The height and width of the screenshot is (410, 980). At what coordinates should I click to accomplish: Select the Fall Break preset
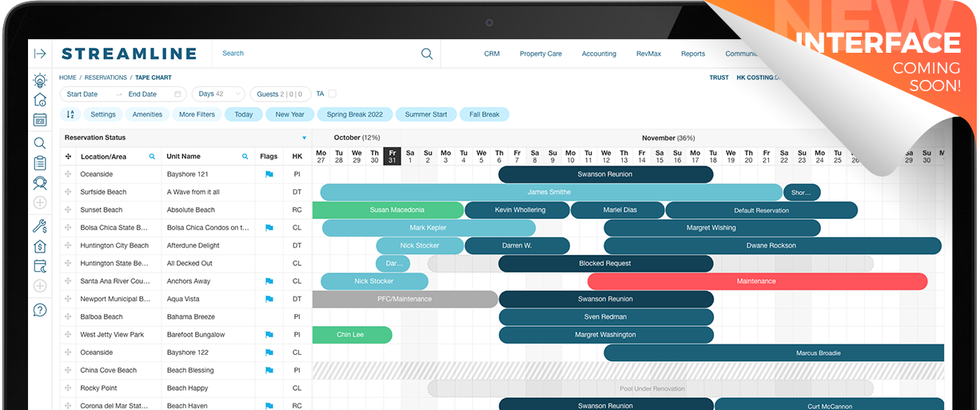[x=484, y=114]
